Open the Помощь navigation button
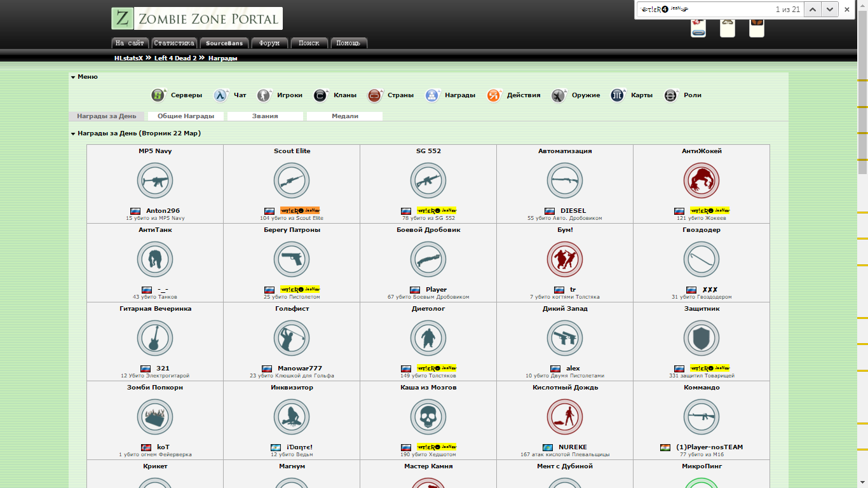The image size is (868, 488). [349, 43]
